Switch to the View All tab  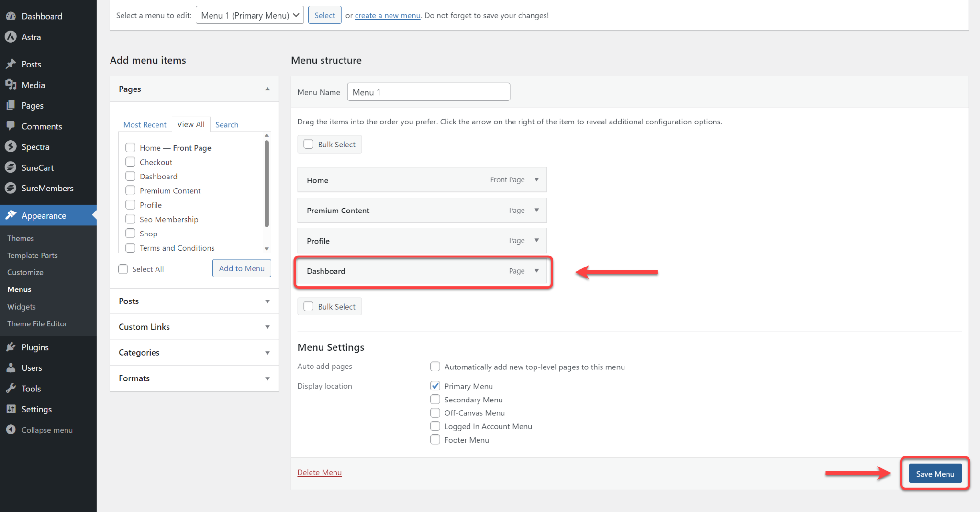pyautogui.click(x=191, y=124)
